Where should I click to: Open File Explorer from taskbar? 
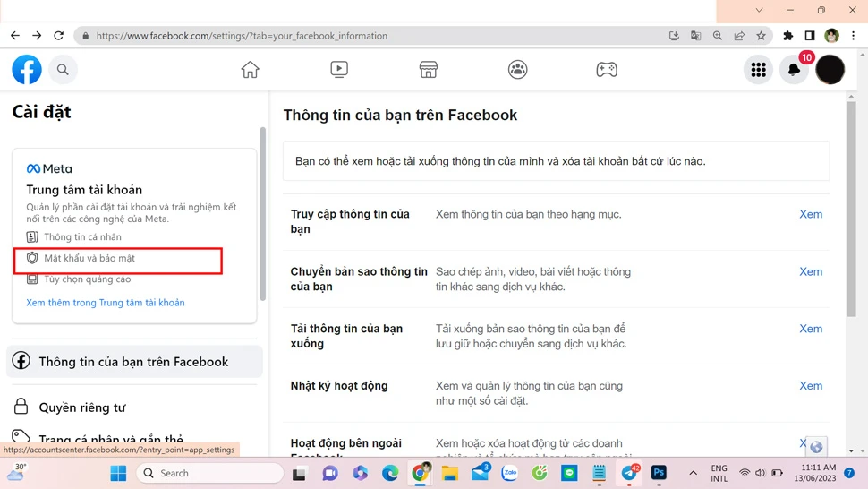(449, 473)
